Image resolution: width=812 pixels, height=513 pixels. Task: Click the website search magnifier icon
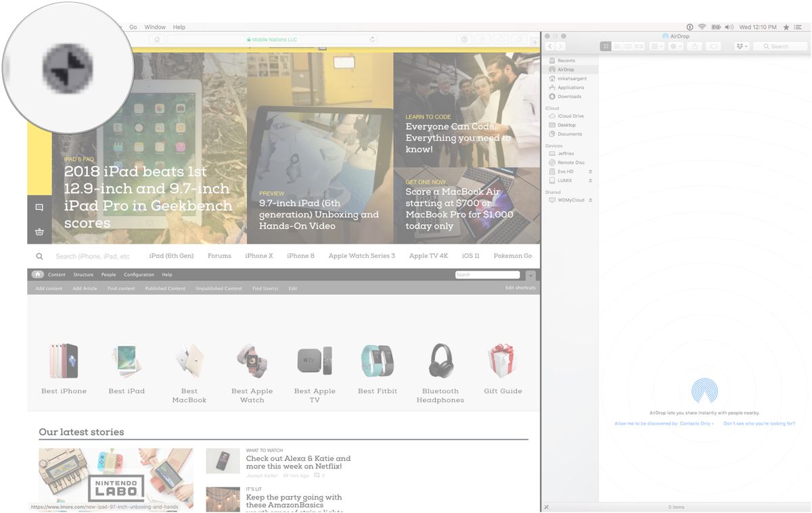click(x=39, y=256)
